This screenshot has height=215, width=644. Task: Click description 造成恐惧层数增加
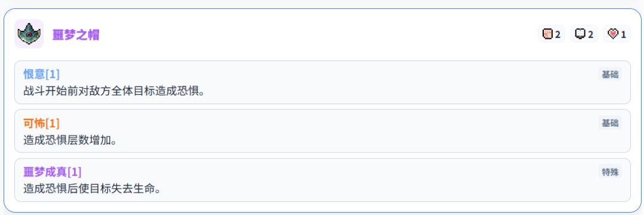pos(70,140)
